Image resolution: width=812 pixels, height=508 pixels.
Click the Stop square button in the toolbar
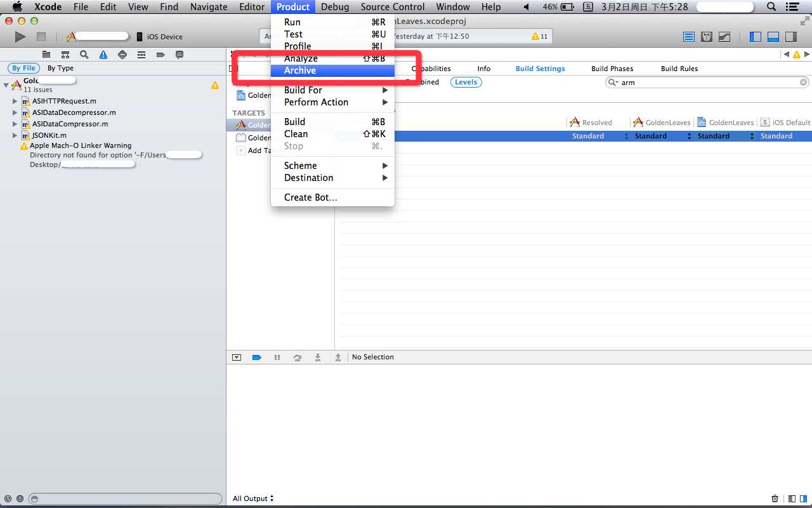(41, 37)
